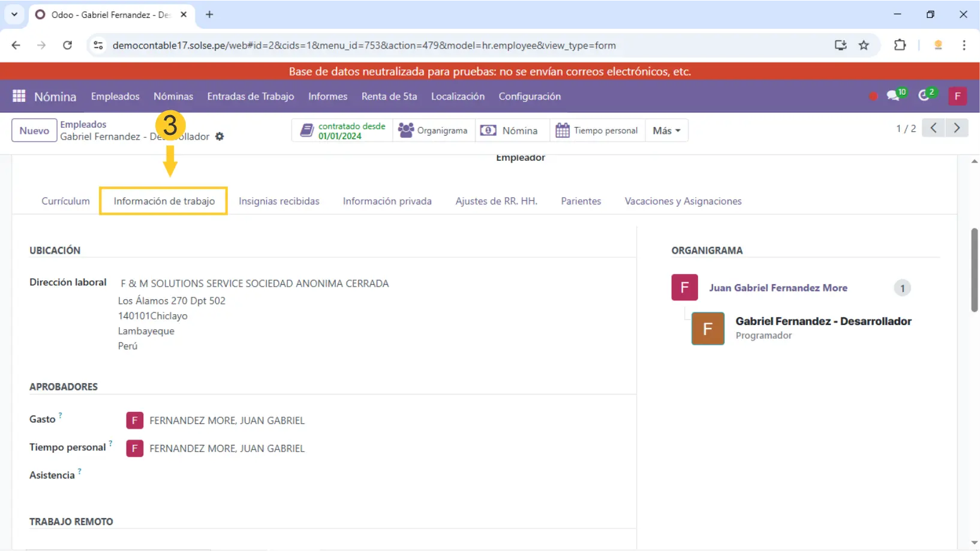Viewport: 980px width, 551px height.
Task: Open Juan Gabriel Fernandez More manager link
Action: point(778,288)
